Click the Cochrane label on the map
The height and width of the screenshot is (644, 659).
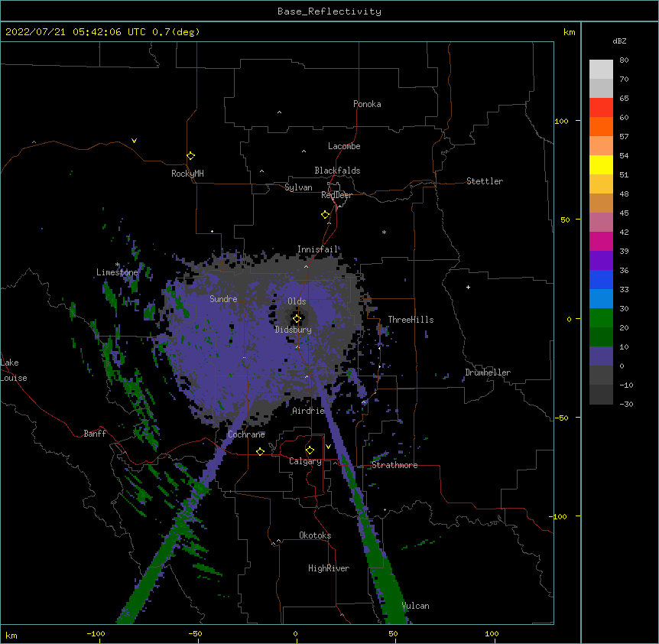[x=246, y=434]
